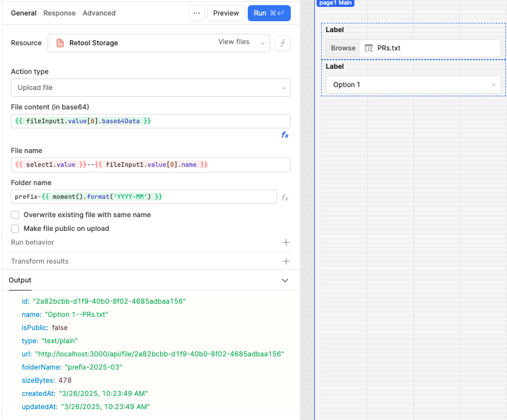Image resolution: width=507 pixels, height=420 pixels.
Task: Collapse the Output section chevron
Action: (285, 280)
